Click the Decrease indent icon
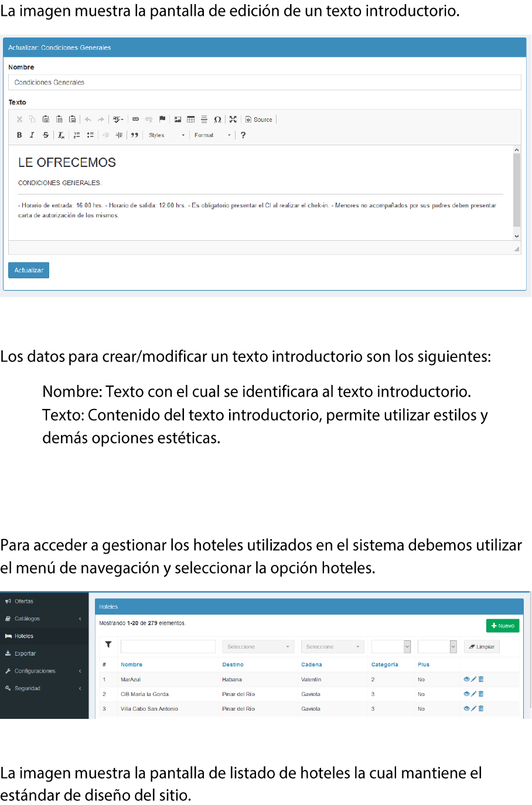The image size is (532, 805). pos(105,135)
